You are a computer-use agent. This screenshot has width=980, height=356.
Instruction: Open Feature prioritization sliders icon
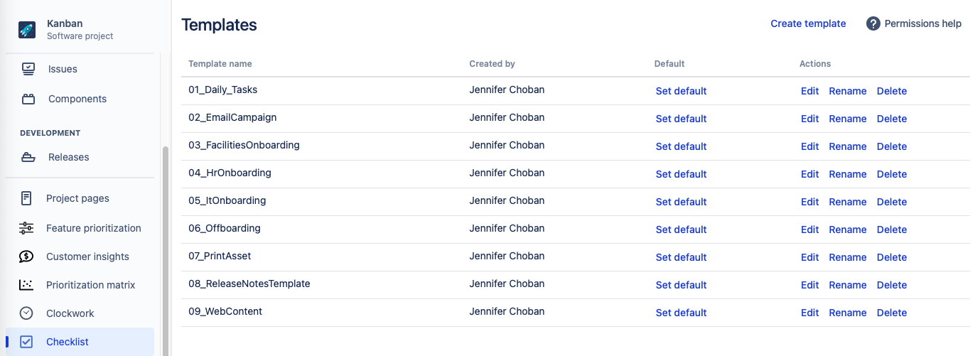(x=26, y=228)
